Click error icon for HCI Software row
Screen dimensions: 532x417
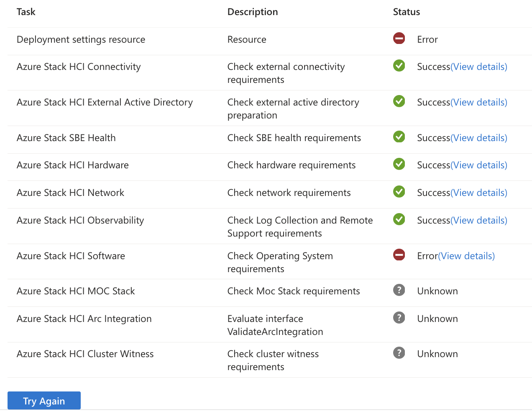coord(399,255)
